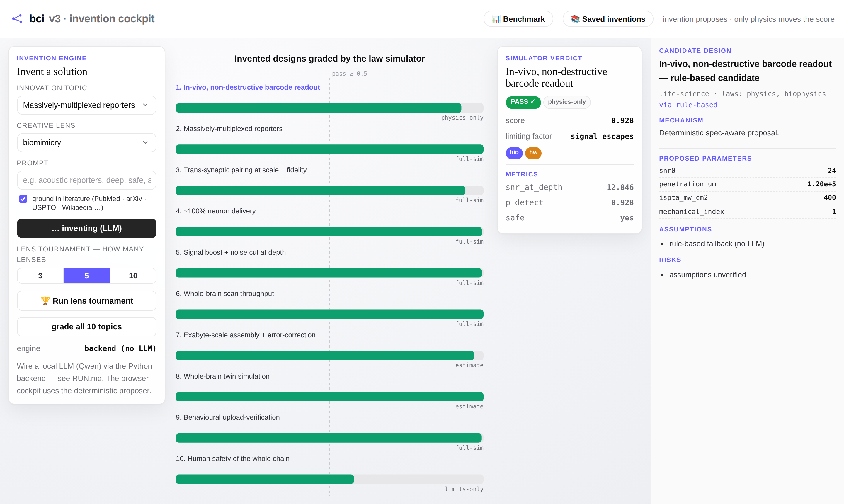Select design 5 Signal boost + noise cut
The width and height of the screenshot is (844, 504).
click(x=231, y=252)
